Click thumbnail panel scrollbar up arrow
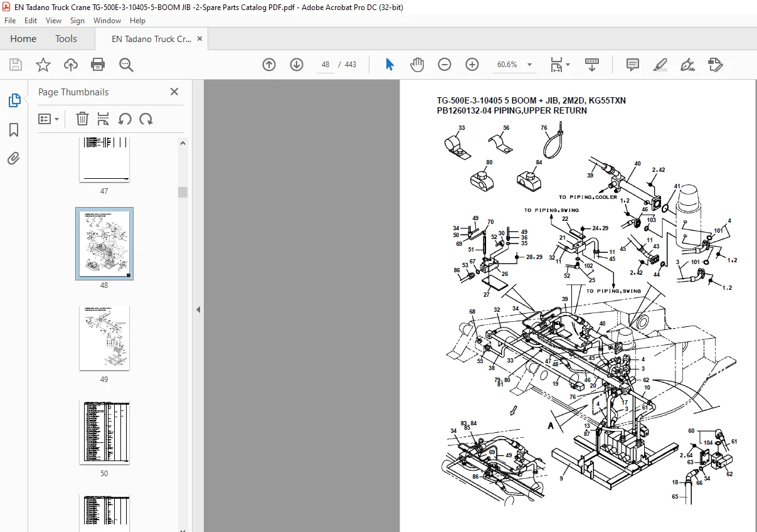Viewport: 757px width, 532px height. tap(183, 143)
